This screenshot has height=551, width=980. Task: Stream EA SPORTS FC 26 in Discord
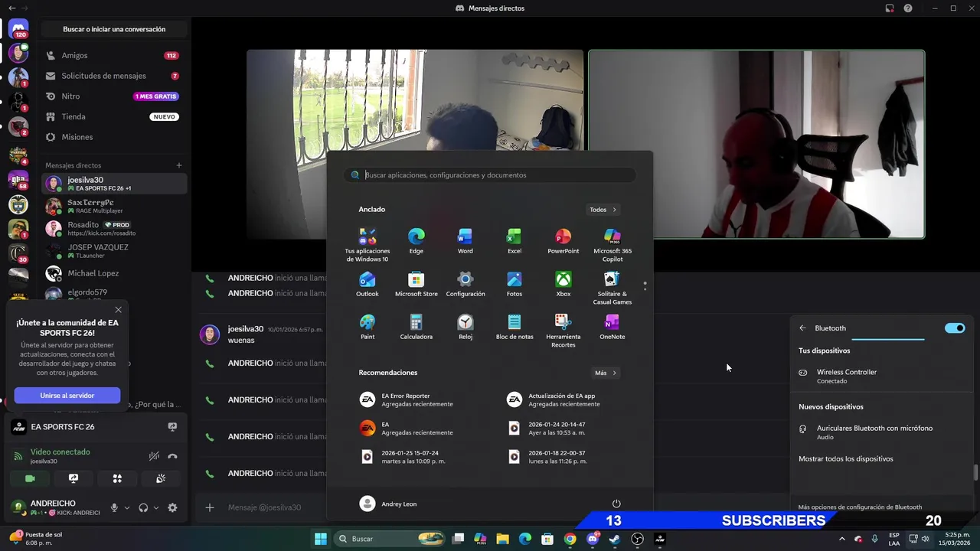[x=172, y=427]
